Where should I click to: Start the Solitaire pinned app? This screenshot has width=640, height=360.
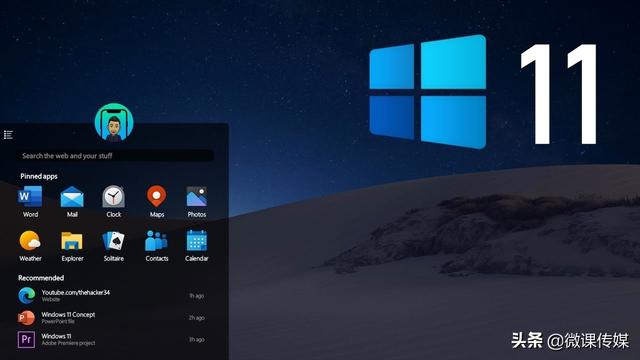pyautogui.click(x=113, y=246)
